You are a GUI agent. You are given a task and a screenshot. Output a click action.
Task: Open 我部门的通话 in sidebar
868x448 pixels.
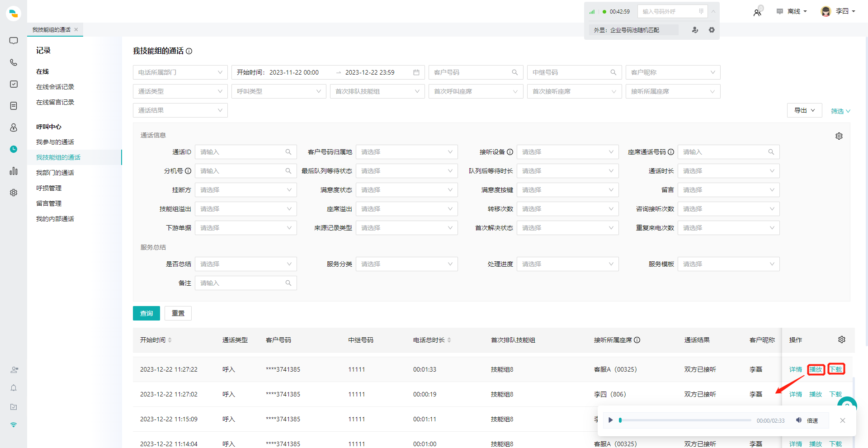(55, 173)
